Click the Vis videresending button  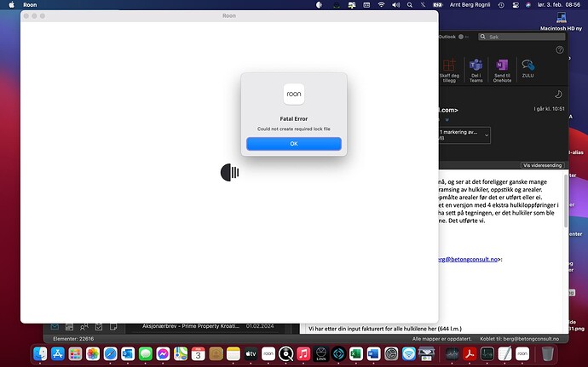click(x=541, y=165)
